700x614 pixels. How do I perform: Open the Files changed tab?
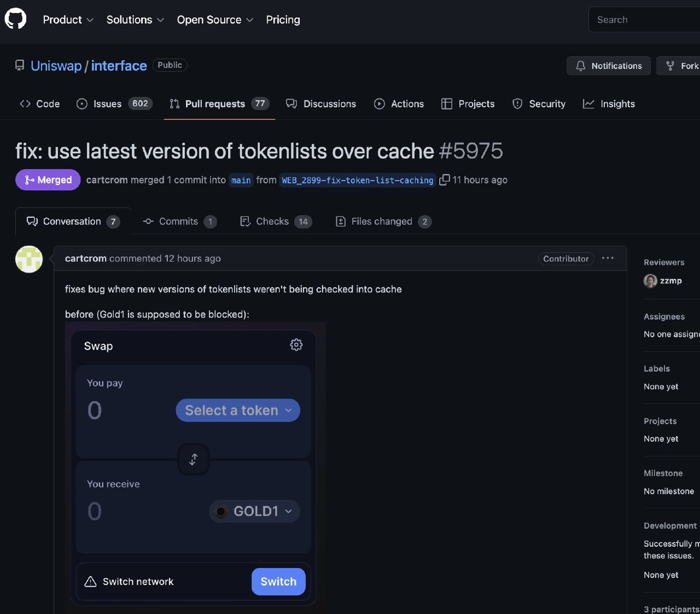click(384, 221)
